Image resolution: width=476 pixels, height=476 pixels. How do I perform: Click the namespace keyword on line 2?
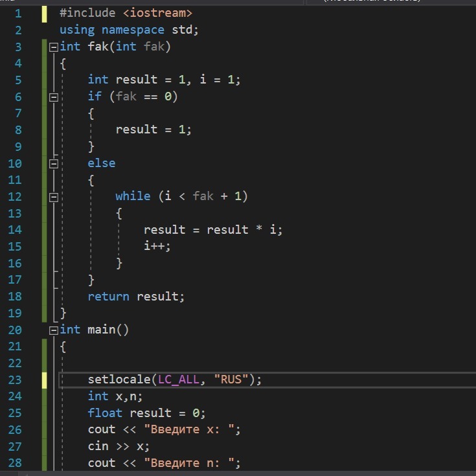tap(132, 30)
